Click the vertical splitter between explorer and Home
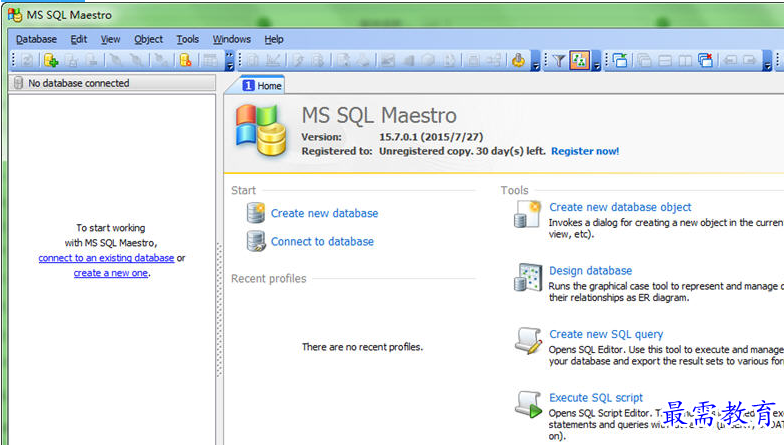 pyautogui.click(x=220, y=310)
